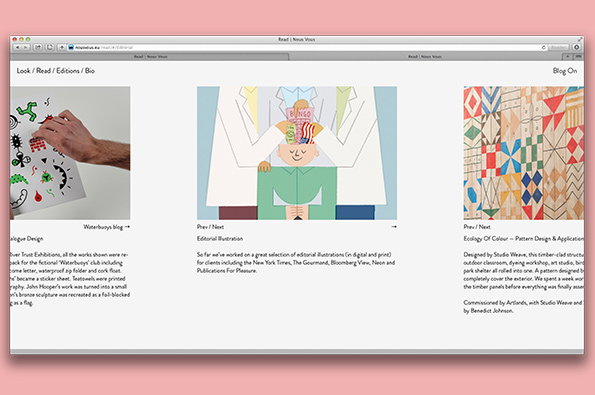Zoom the window with the green button
Viewport: 595px width, 395px height.
point(28,39)
